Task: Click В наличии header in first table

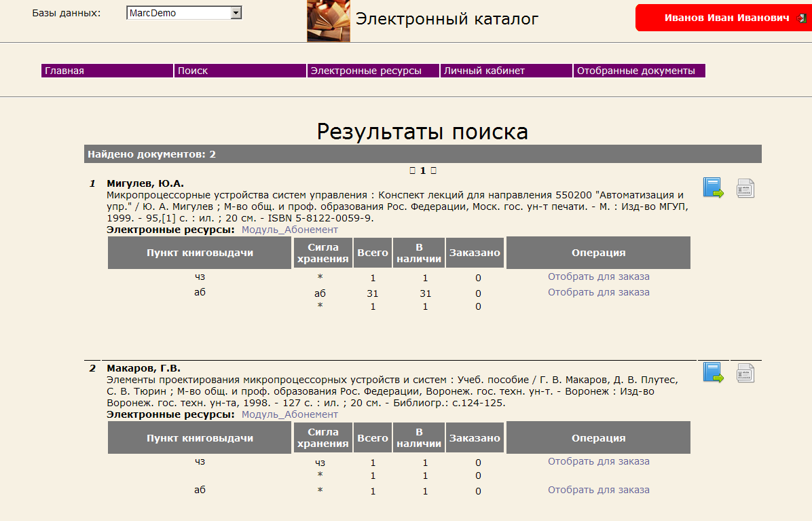Action: pos(419,253)
